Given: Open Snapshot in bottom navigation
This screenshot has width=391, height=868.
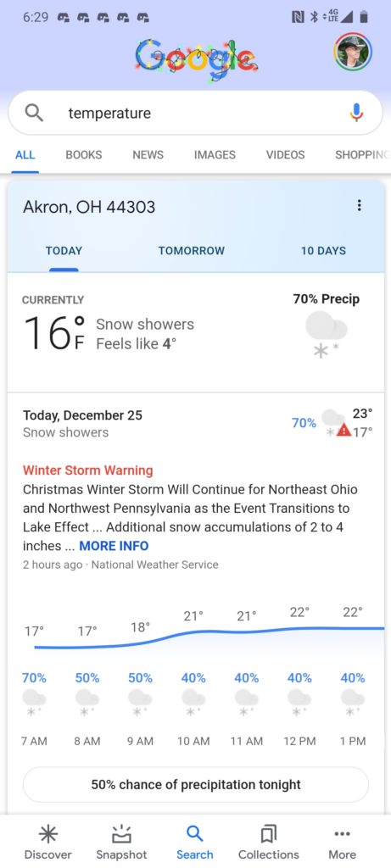Looking at the screenshot, I should point(121,842).
